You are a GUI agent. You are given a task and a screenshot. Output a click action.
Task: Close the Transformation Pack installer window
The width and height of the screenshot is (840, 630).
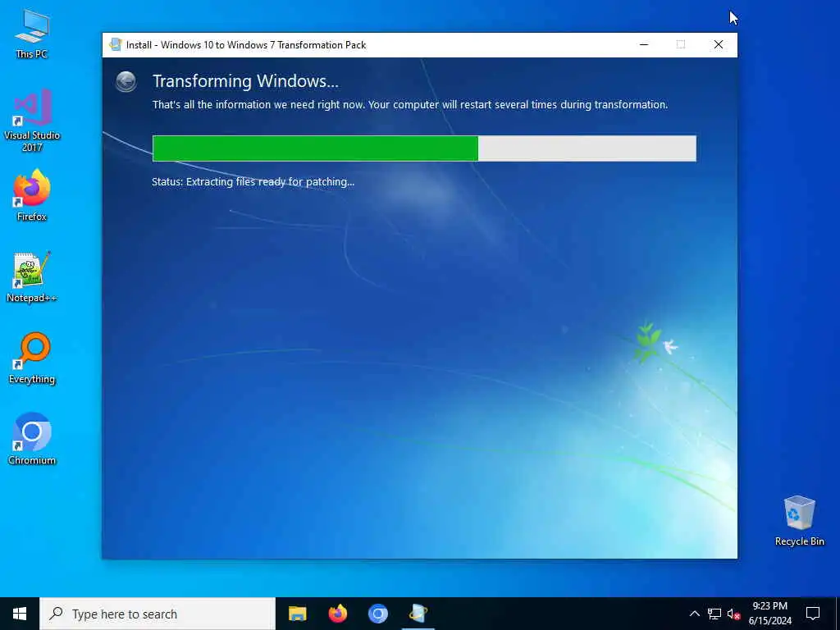719,44
